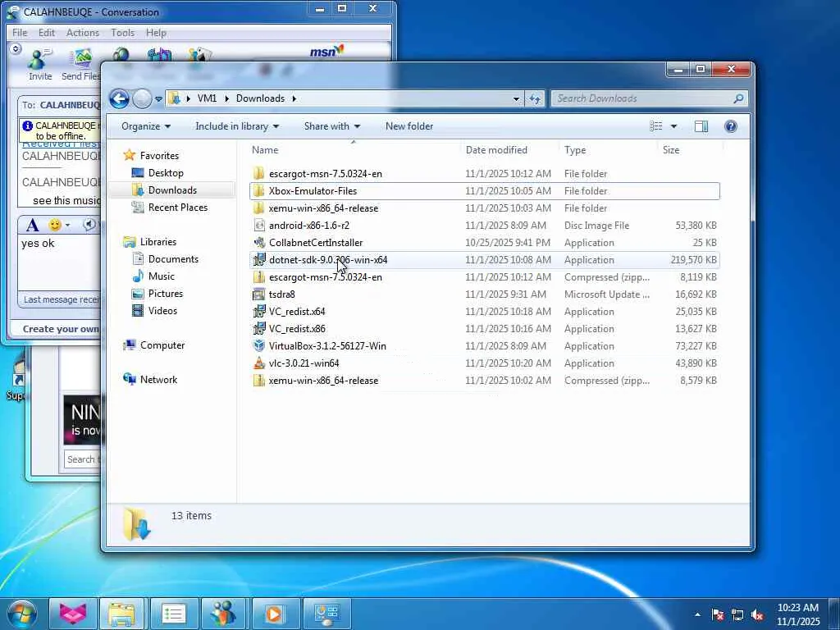
Task: Click the Invite icon in Conversation window
Action: click(40, 65)
